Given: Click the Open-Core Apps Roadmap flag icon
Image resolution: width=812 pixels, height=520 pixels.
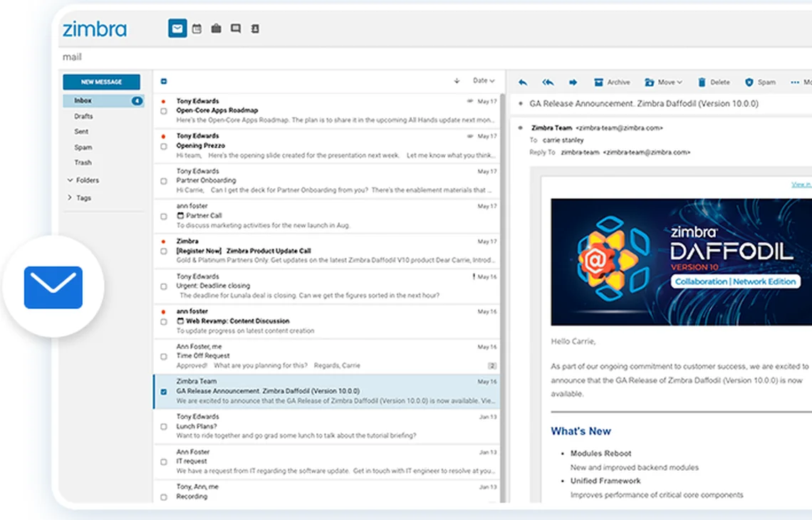Looking at the screenshot, I should 470,101.
